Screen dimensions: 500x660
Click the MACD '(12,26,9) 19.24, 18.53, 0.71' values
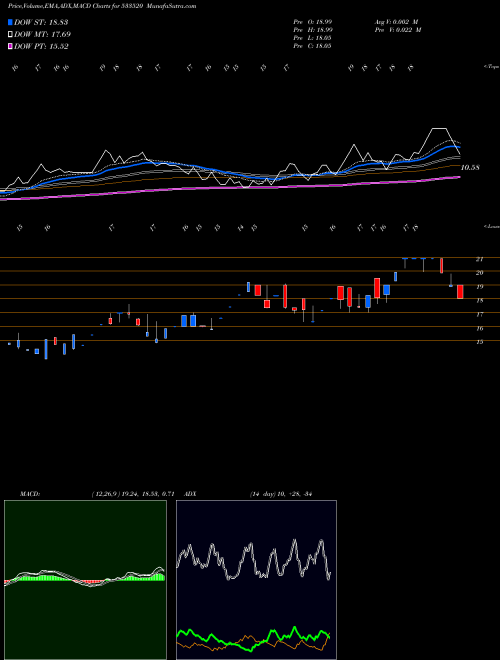pyautogui.click(x=133, y=494)
